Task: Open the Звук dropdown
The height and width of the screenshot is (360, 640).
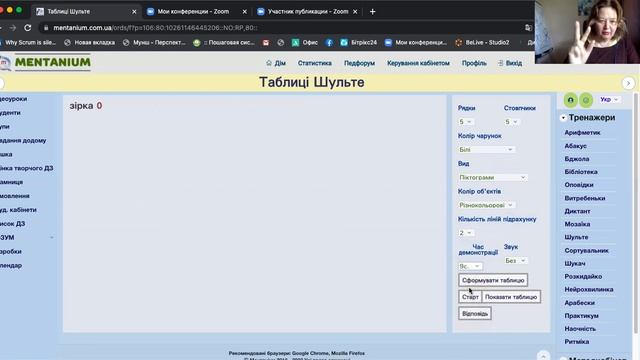Action: [x=516, y=260]
